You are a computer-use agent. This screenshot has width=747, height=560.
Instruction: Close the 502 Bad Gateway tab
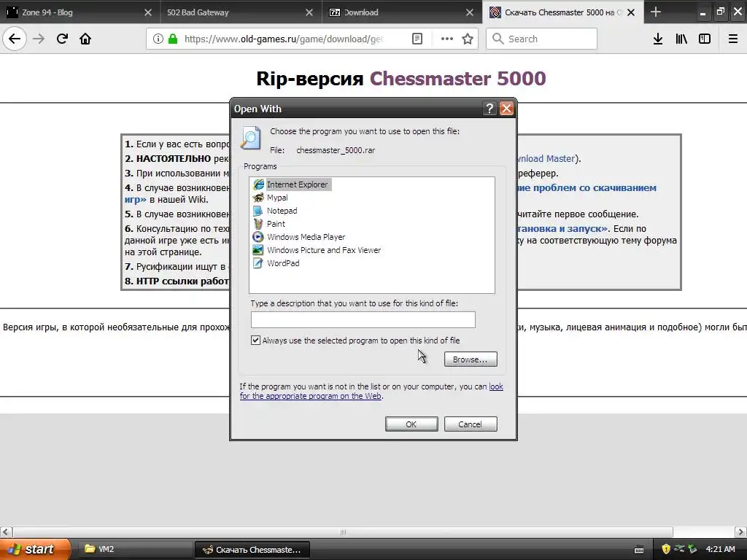tap(309, 12)
